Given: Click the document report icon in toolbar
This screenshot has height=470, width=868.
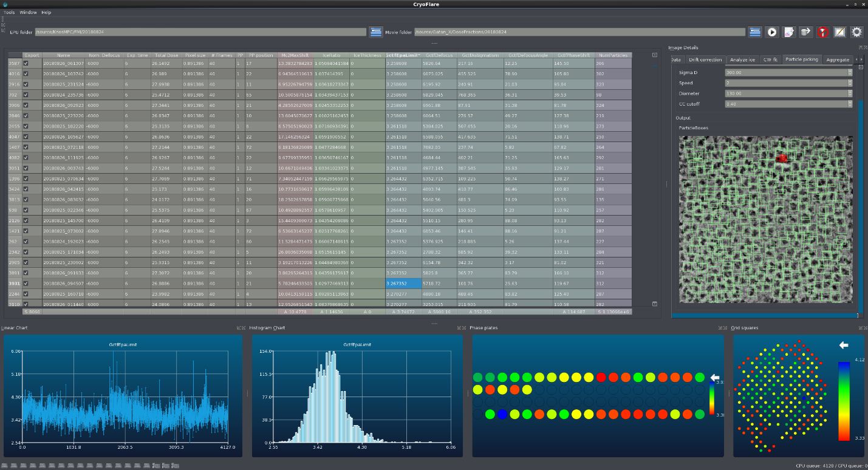Looking at the screenshot, I should 789,32.
